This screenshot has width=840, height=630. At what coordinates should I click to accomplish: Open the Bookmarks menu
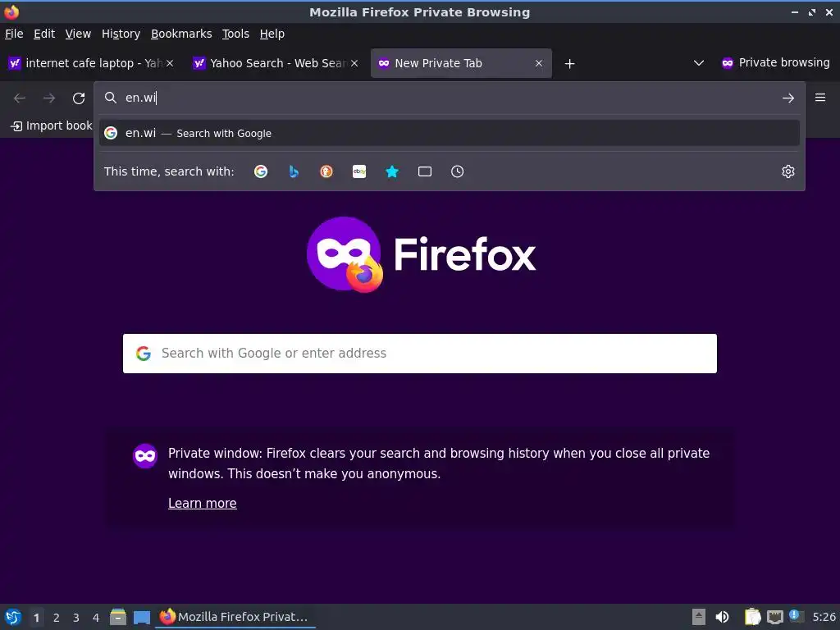pyautogui.click(x=181, y=34)
